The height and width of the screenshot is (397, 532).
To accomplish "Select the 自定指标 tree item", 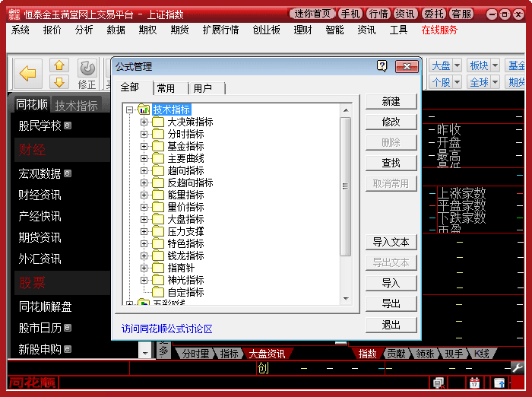I will click(x=185, y=292).
